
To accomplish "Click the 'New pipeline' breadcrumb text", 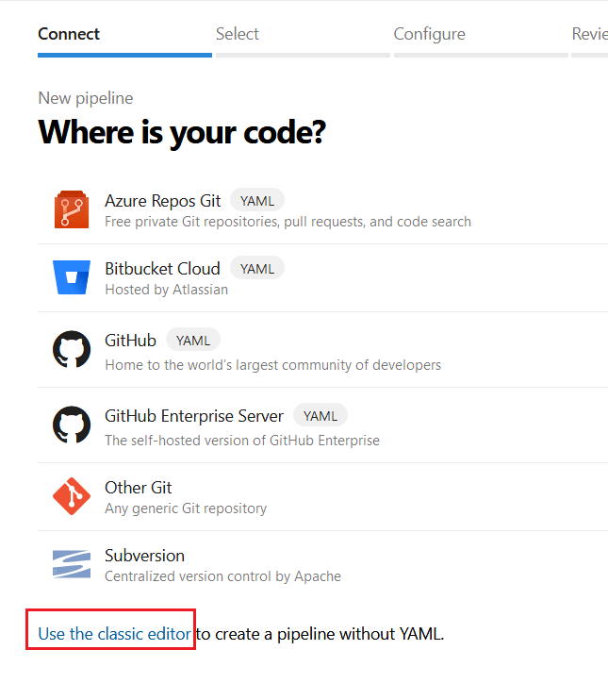I will point(86,98).
